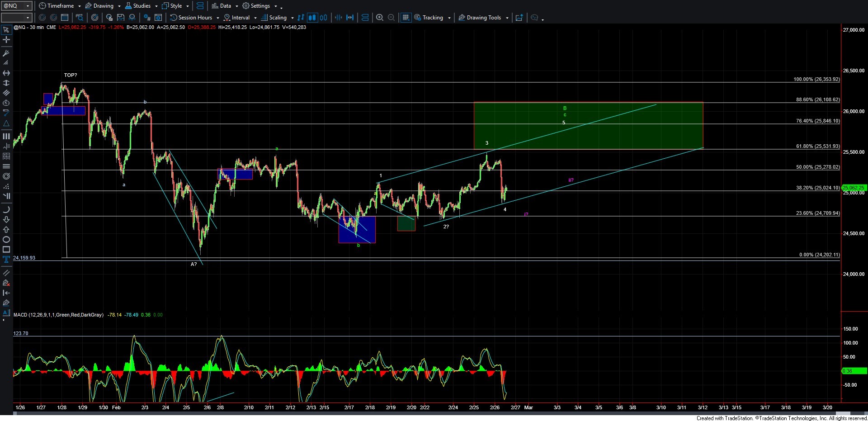Open the Timeframe menu
868x421 pixels.
click(x=60, y=6)
